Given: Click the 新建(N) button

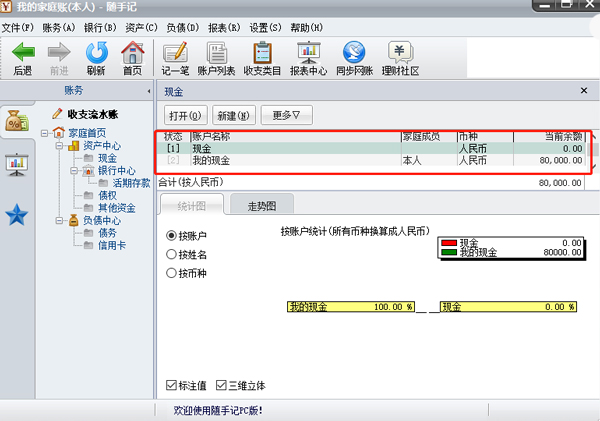Looking at the screenshot, I should tap(233, 115).
